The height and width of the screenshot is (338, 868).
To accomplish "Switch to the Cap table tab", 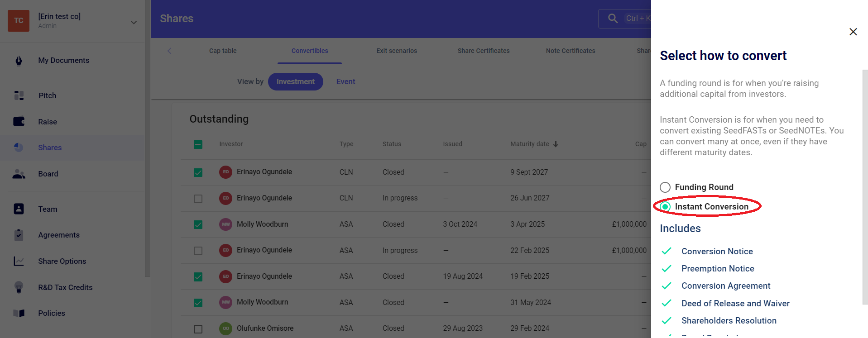I will coord(223,51).
